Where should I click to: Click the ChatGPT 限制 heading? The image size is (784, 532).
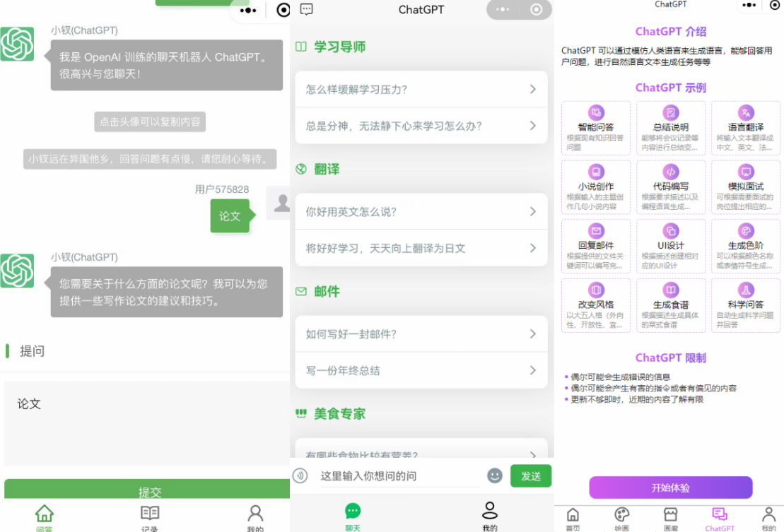[x=670, y=357]
